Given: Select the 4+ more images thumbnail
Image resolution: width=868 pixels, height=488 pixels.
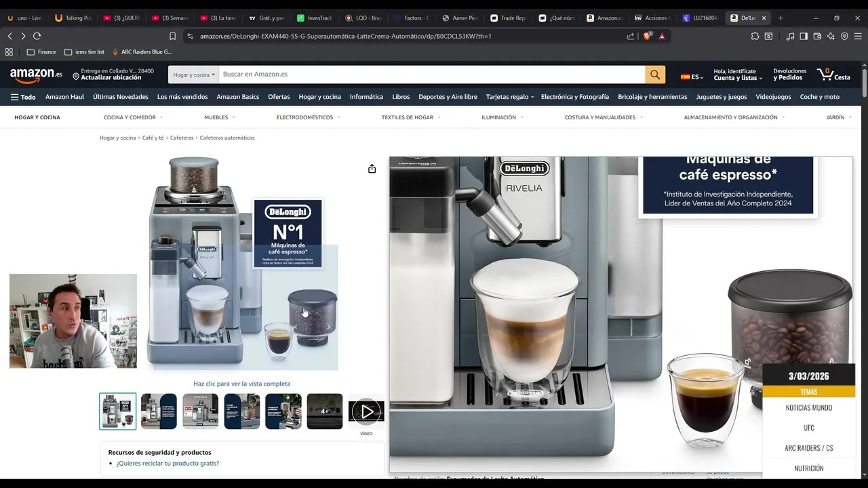Looking at the screenshot, I should point(325,411).
